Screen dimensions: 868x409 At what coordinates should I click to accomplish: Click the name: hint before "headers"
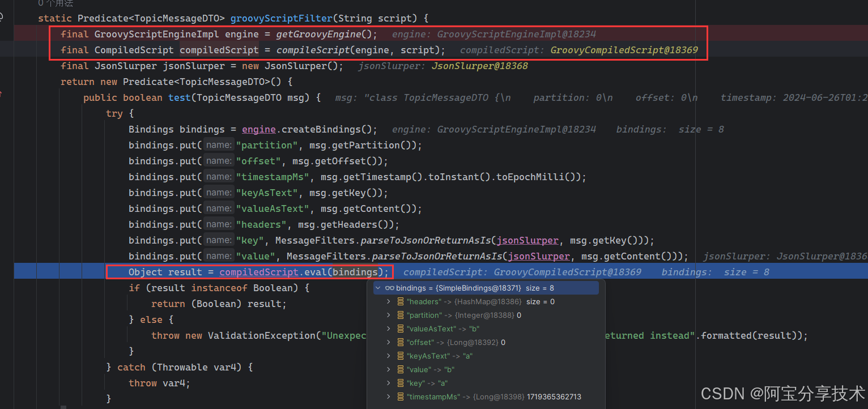pyautogui.click(x=219, y=224)
